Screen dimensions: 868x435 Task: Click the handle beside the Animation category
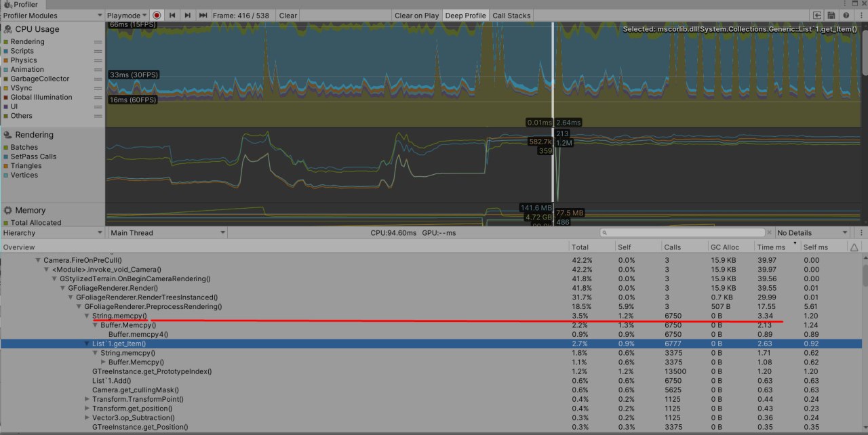tap(98, 70)
